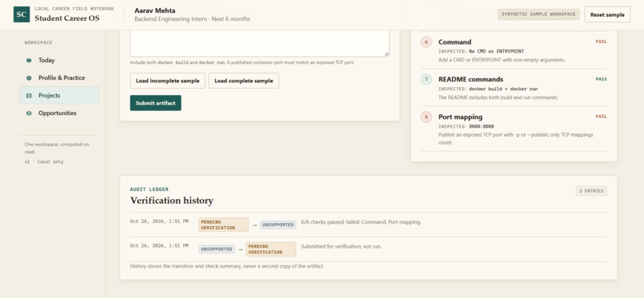
Task: Click inside the README text area
Action: pyautogui.click(x=260, y=43)
